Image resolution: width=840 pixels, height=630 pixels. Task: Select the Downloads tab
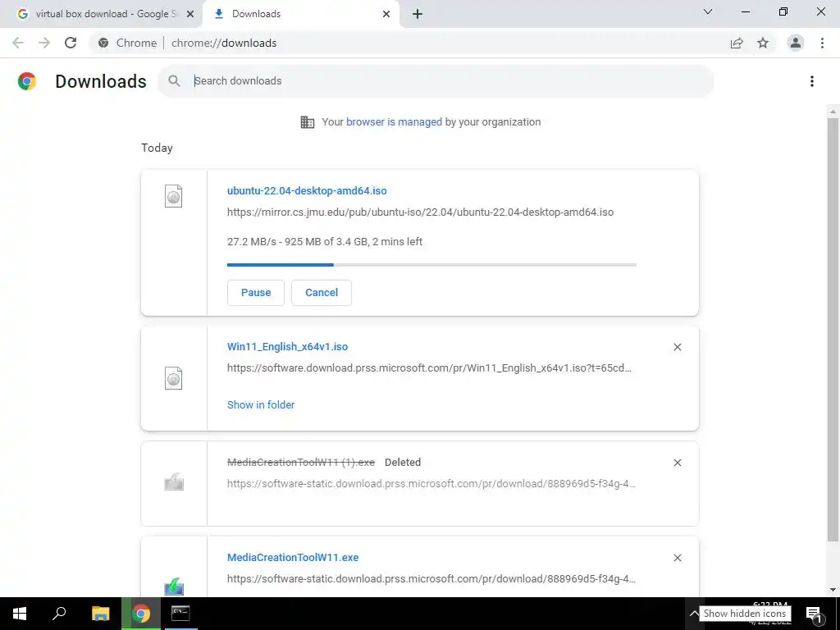(301, 14)
